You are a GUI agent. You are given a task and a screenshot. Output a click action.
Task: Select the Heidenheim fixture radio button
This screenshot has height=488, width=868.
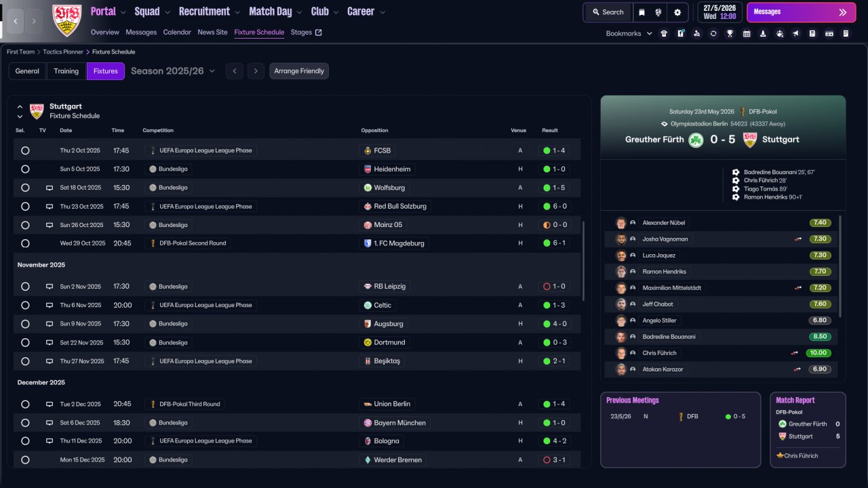pos(25,169)
